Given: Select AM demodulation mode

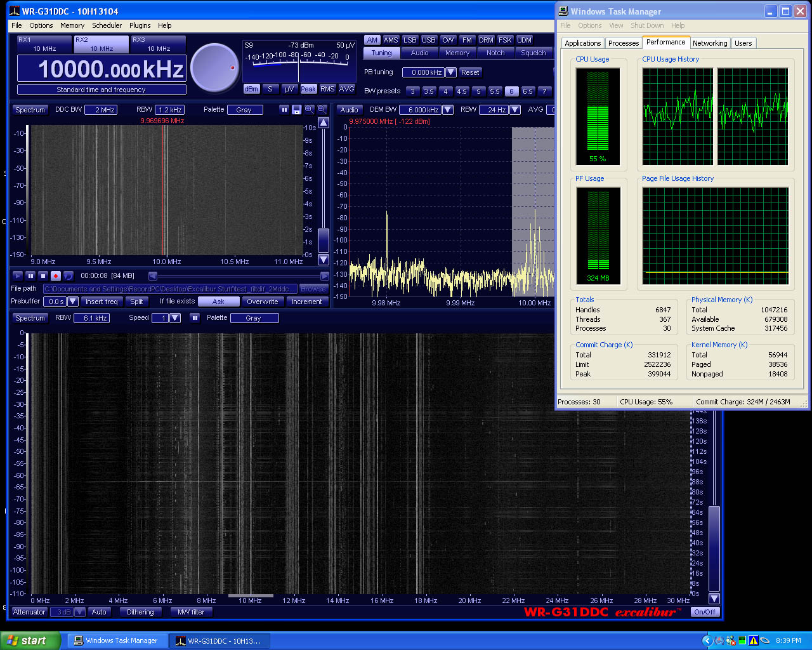Looking at the screenshot, I should pyautogui.click(x=372, y=40).
